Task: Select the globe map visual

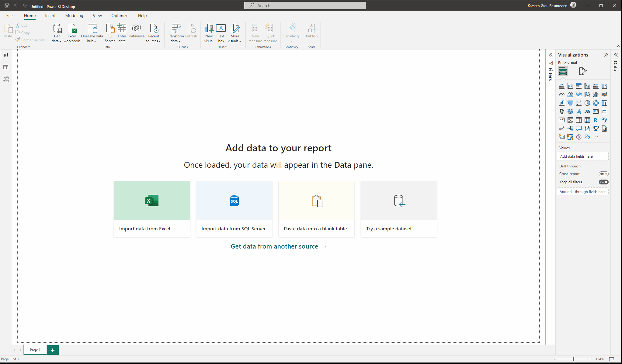Action: (562, 112)
